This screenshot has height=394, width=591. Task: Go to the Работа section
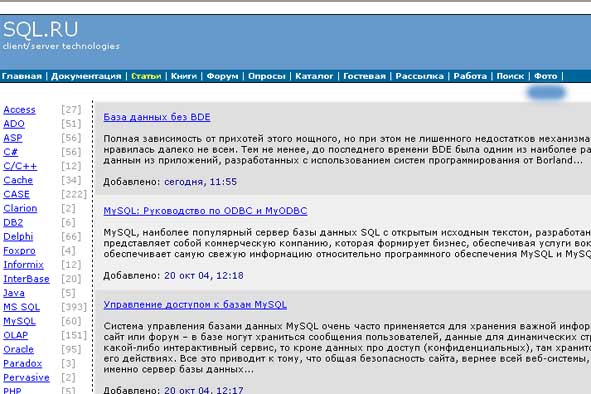coord(470,76)
